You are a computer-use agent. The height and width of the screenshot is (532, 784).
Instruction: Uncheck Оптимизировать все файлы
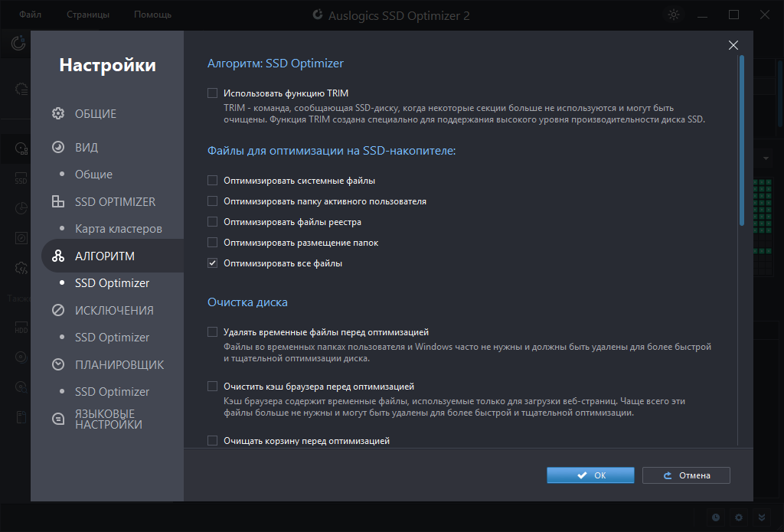[213, 263]
